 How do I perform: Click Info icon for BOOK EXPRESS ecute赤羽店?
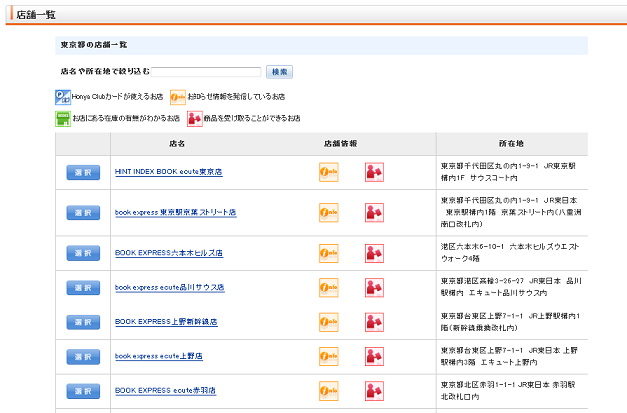click(x=329, y=391)
